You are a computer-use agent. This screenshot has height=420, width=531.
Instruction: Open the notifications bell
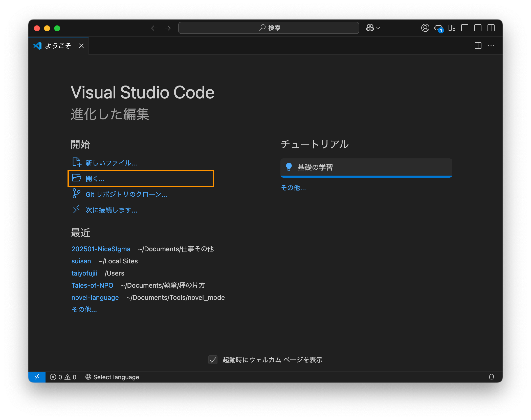[x=491, y=377]
